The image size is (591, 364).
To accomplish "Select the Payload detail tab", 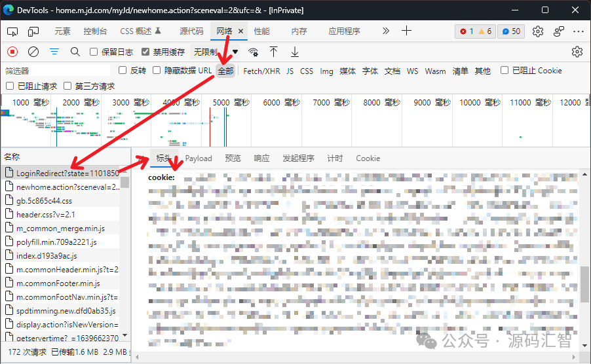I will [x=199, y=158].
